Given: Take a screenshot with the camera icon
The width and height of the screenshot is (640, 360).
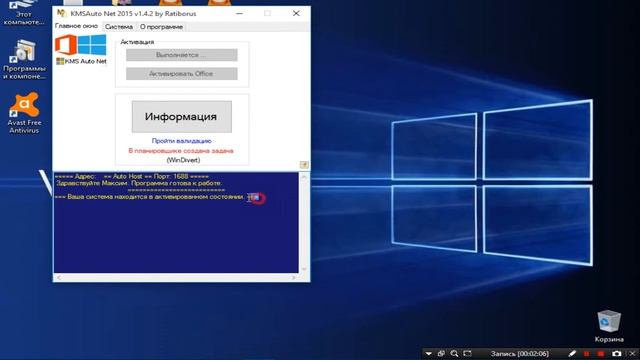Looking at the screenshot, I should (x=617, y=353).
